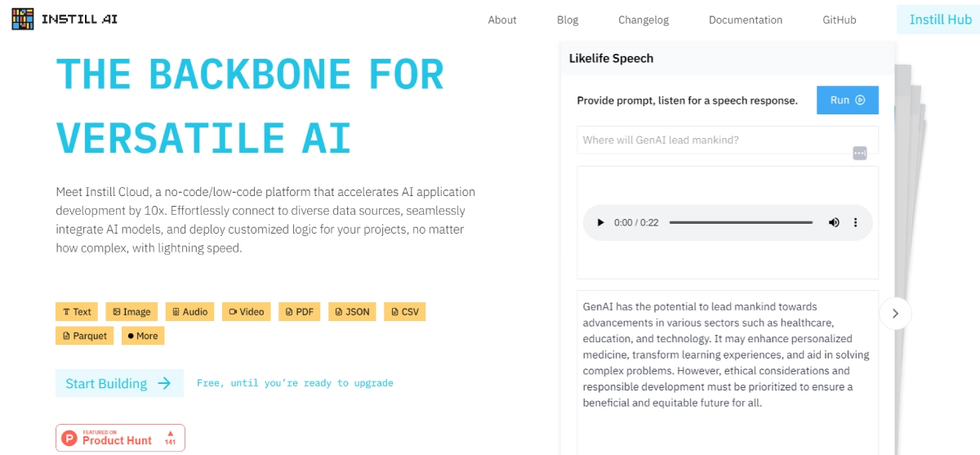Click the More data types tag

(x=143, y=336)
